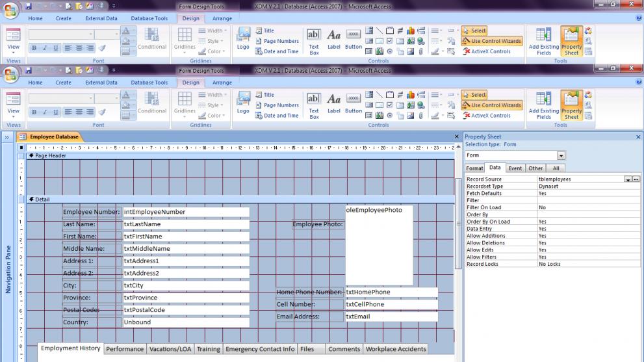Open gridline Width dropdown in front window ribbon
This screenshot has height=362, width=644.
coord(213,94)
